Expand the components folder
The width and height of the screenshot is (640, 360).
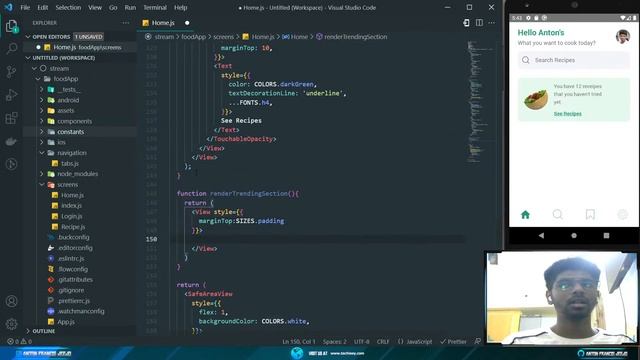(x=42, y=121)
